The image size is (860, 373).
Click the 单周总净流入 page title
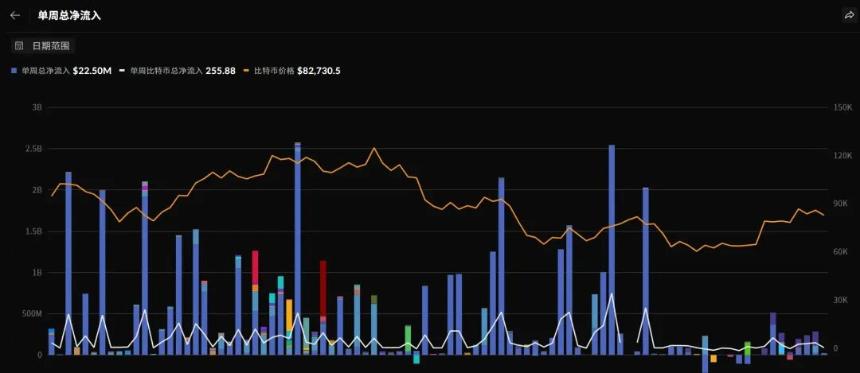[69, 15]
